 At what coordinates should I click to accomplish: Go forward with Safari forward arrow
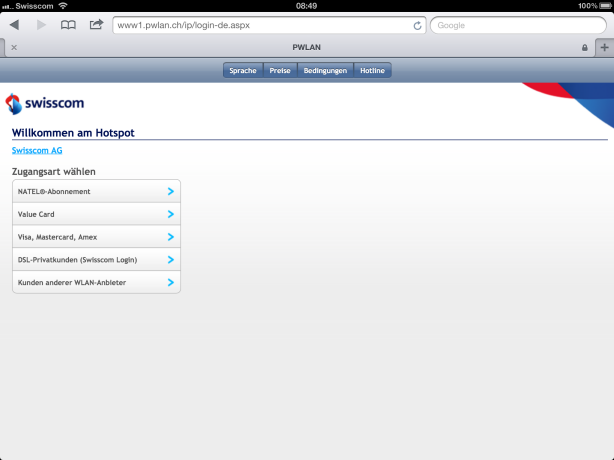point(41,25)
